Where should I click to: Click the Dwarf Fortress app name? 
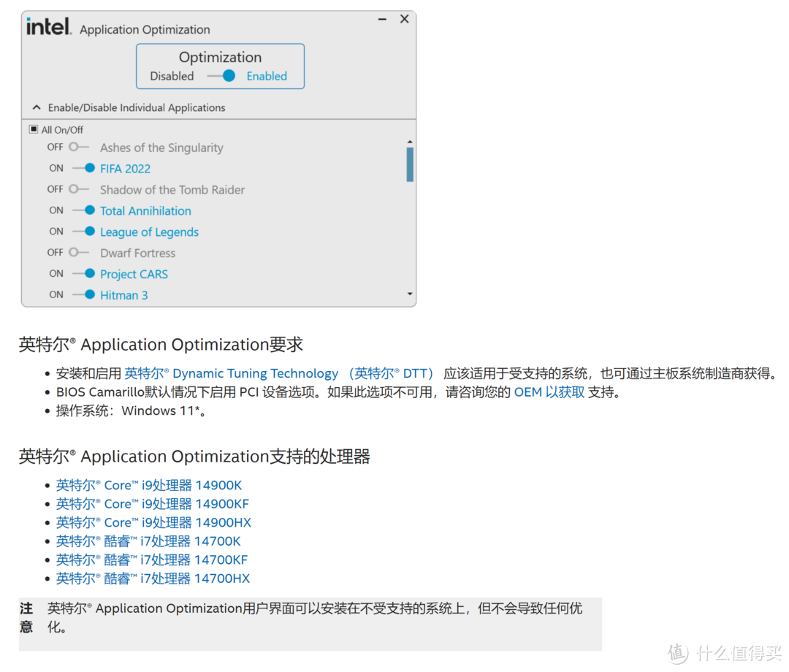click(x=138, y=253)
